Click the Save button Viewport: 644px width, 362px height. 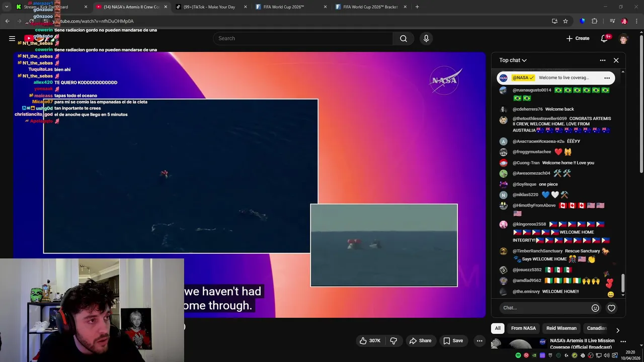click(x=453, y=340)
